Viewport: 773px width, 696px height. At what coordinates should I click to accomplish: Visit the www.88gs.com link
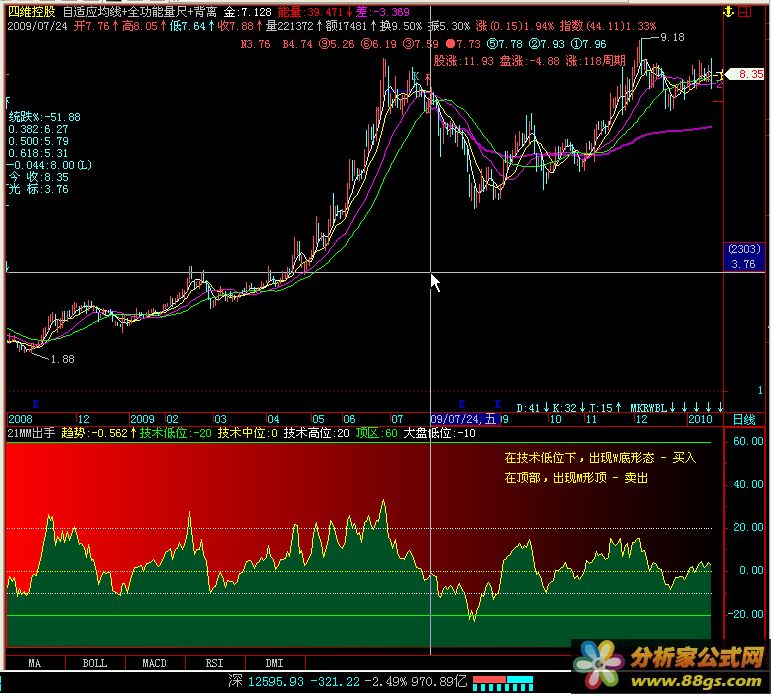696,682
